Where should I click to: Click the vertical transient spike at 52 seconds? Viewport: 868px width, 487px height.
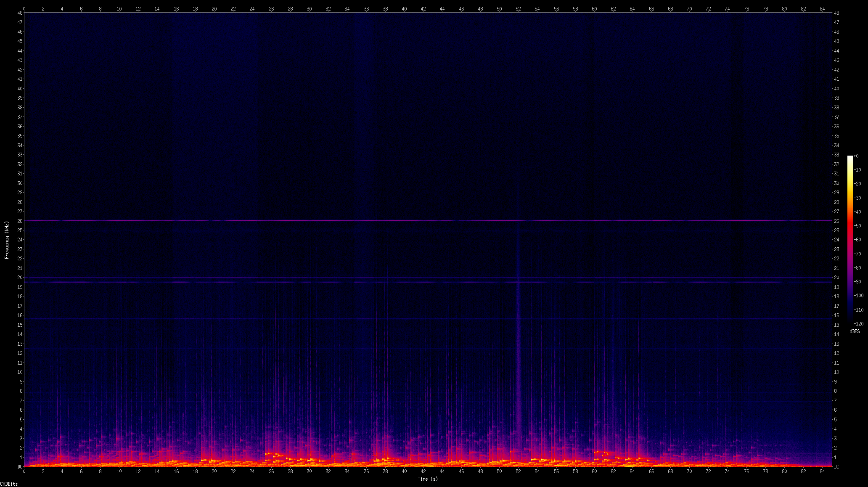click(518, 336)
